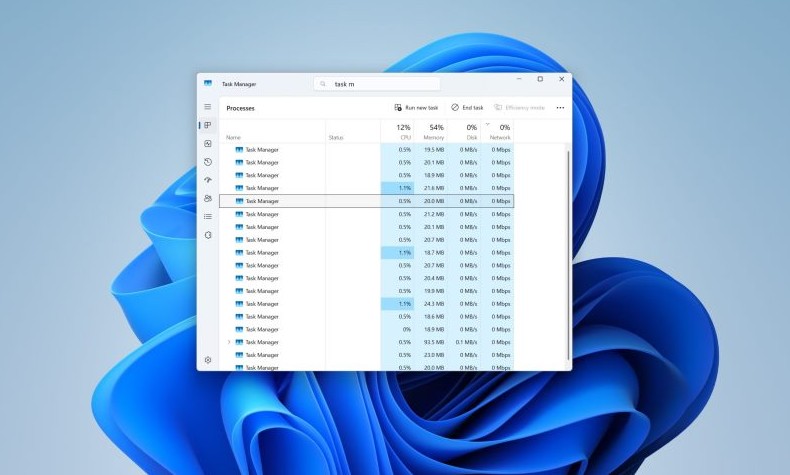Click the sort chevron above Network column
This screenshot has width=790, height=475.
(487, 124)
